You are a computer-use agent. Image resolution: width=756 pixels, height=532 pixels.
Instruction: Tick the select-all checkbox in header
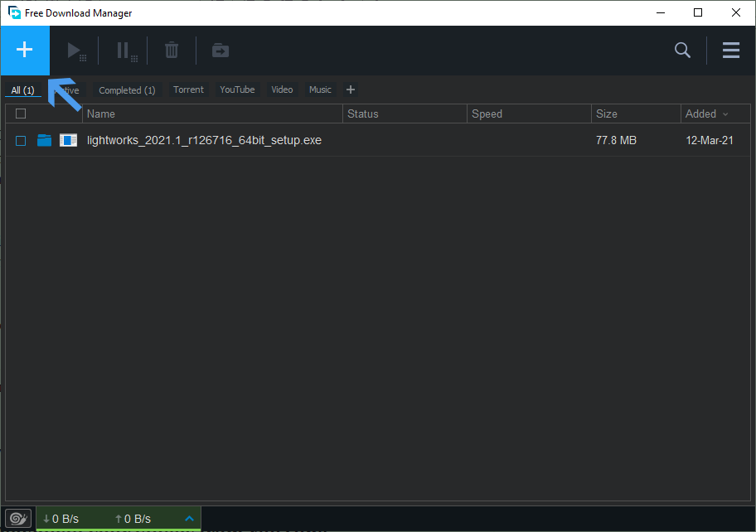(x=21, y=114)
